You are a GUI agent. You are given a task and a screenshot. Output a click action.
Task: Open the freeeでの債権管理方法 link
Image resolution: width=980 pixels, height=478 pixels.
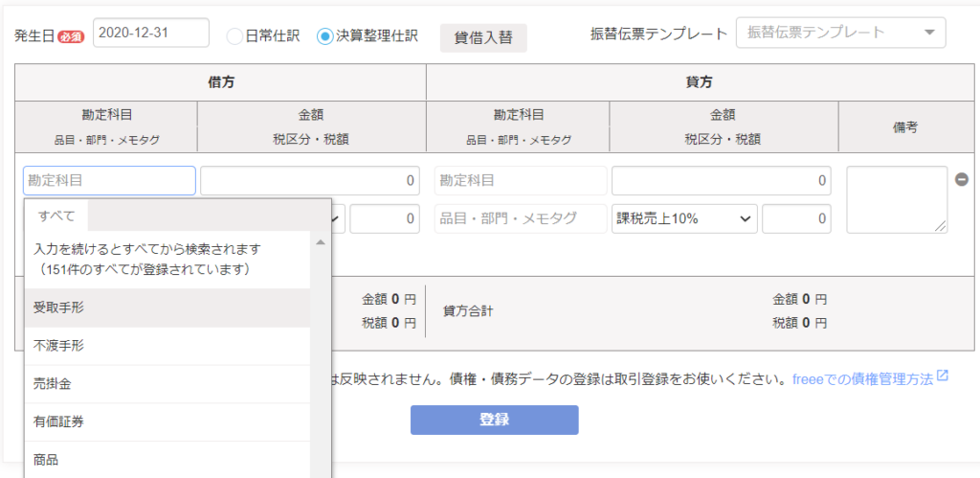862,378
